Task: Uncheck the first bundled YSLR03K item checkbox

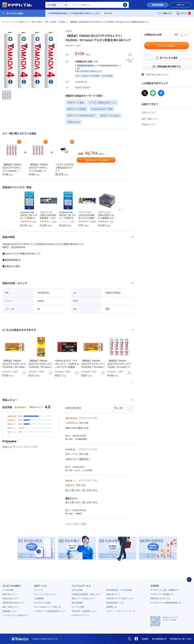Action: coord(19,142)
